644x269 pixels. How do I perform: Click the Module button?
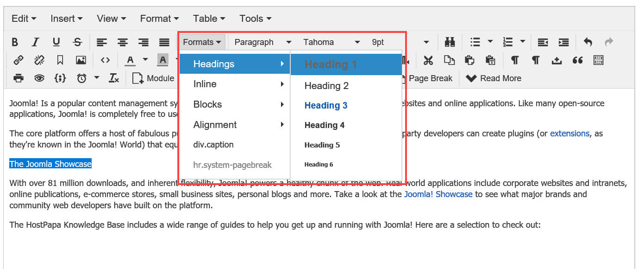point(153,78)
